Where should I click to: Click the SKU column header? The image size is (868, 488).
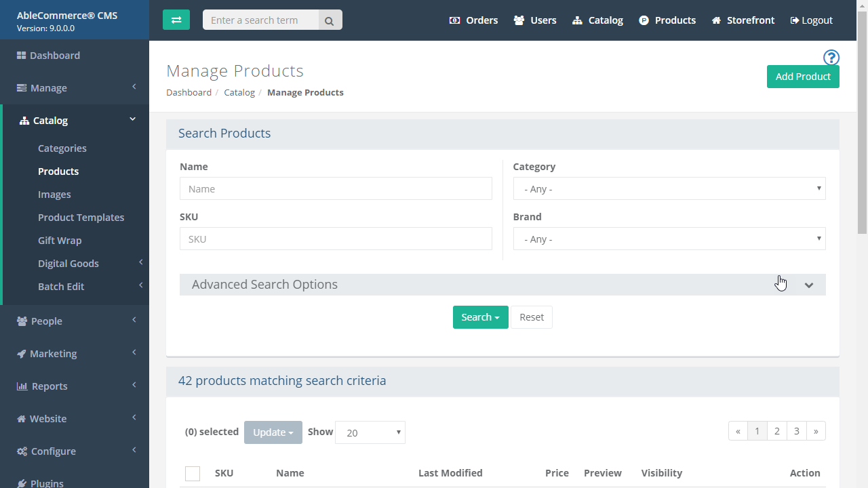224,473
